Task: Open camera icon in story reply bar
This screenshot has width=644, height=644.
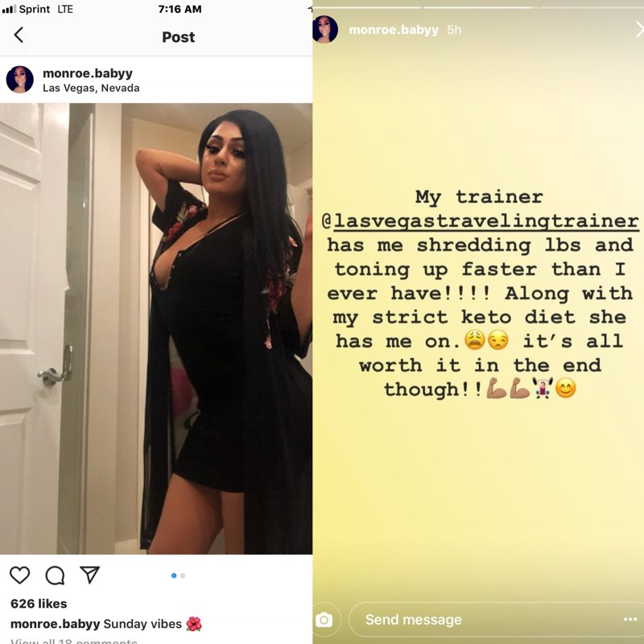Action: (324, 619)
